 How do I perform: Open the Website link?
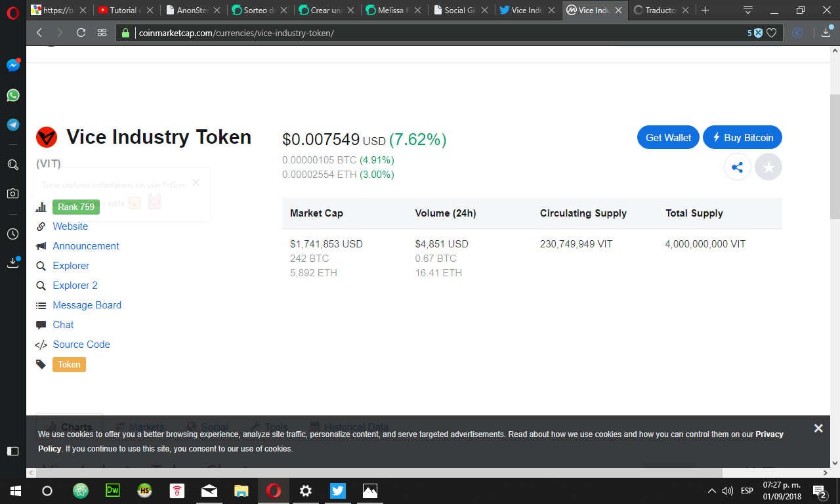pos(70,226)
